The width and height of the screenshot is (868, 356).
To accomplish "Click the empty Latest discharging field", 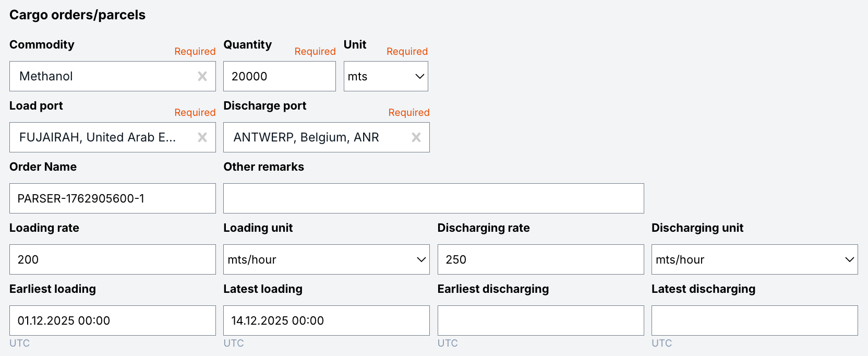I will [x=754, y=321].
